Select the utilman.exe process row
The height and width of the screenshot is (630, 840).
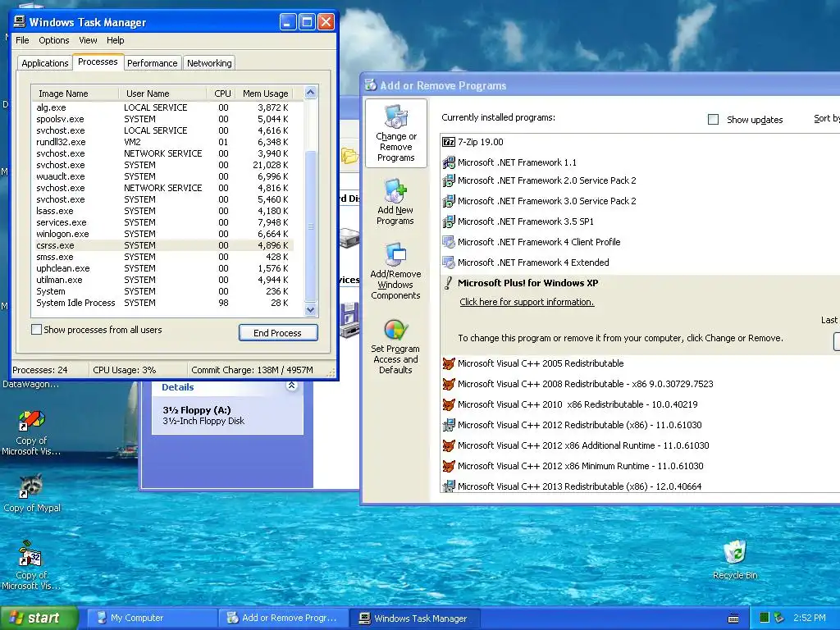point(163,280)
